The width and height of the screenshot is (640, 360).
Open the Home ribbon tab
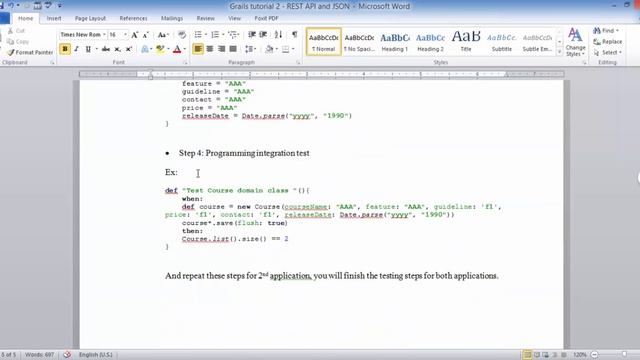[x=25, y=18]
